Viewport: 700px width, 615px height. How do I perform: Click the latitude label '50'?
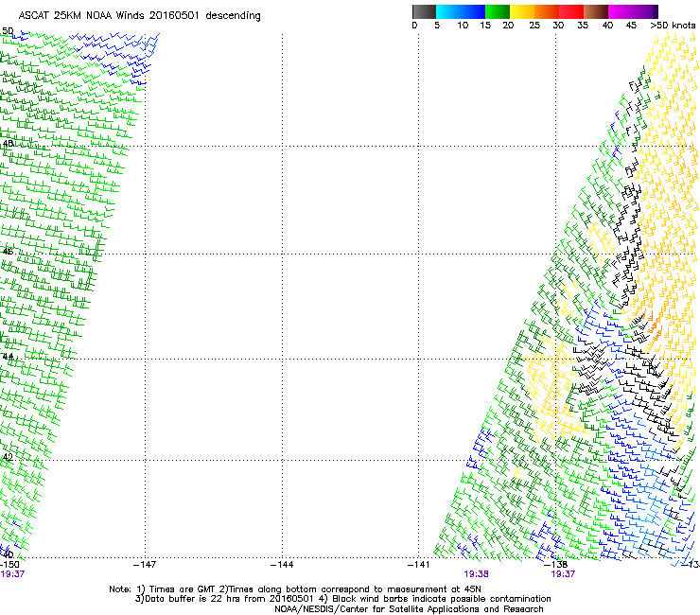(x=8, y=31)
